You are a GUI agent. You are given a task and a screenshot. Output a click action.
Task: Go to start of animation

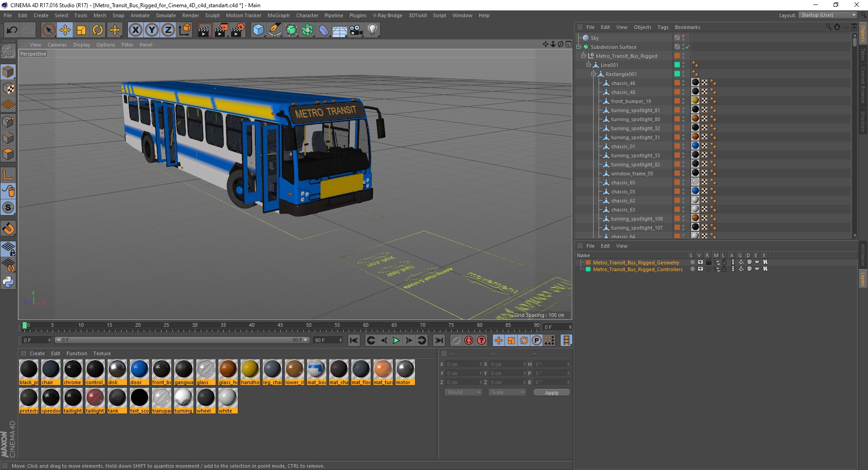[354, 340]
